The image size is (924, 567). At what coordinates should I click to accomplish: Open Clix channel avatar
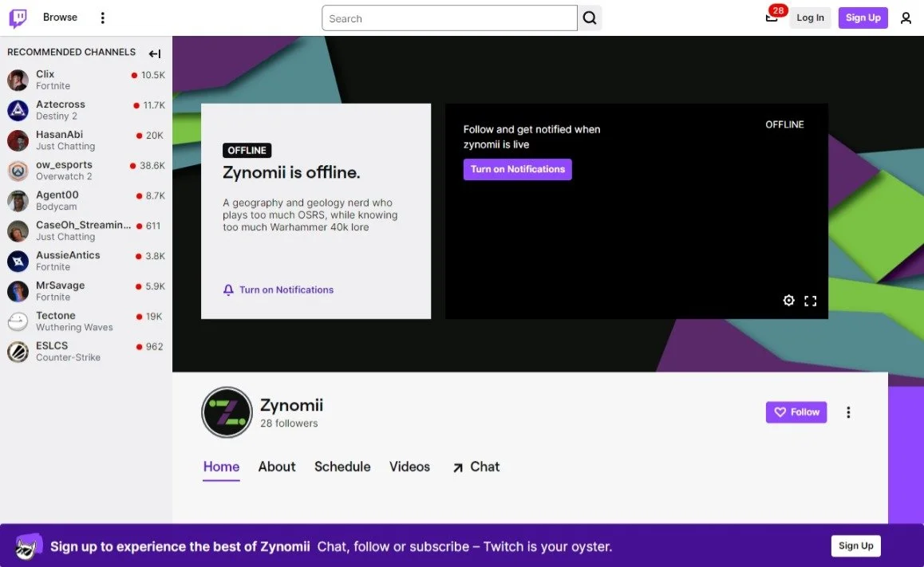click(x=18, y=80)
